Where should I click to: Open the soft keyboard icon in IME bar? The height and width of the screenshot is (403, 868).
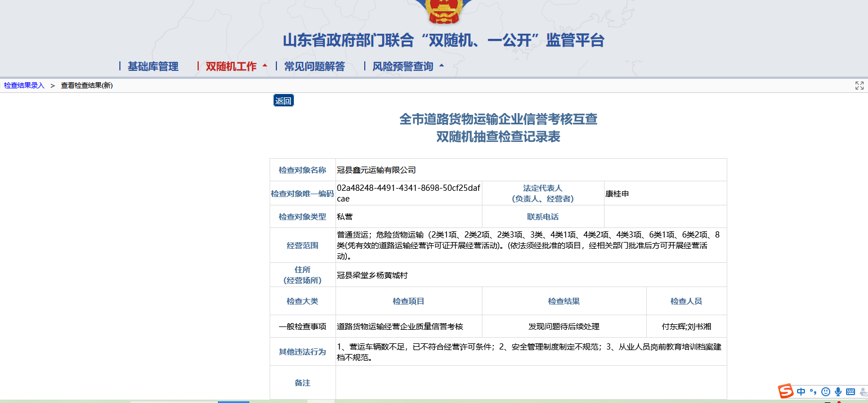pos(851,392)
